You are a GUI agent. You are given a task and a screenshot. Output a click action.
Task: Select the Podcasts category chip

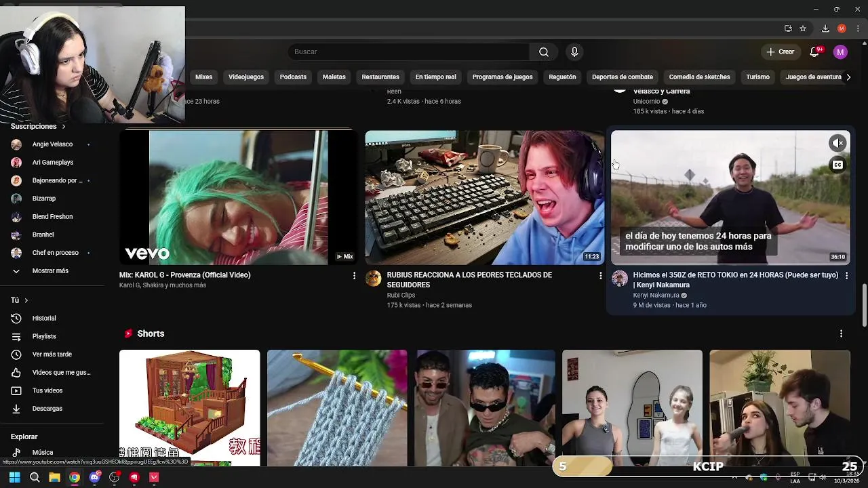[293, 77]
